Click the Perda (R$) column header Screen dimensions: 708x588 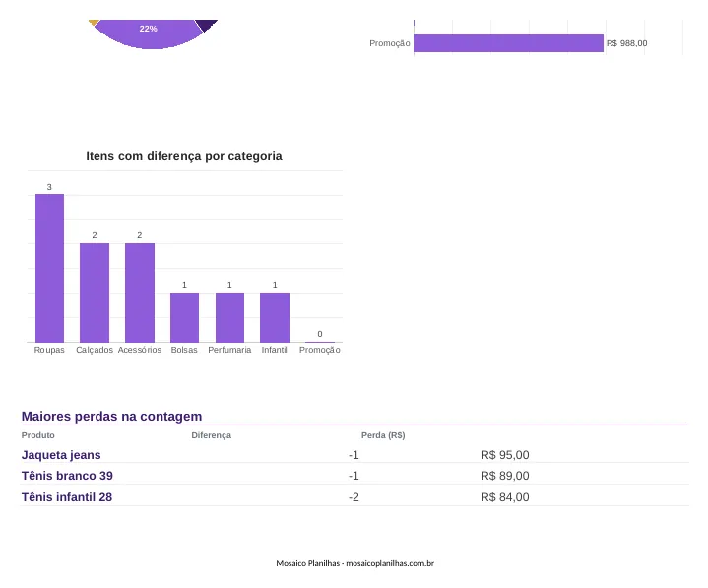(x=383, y=435)
